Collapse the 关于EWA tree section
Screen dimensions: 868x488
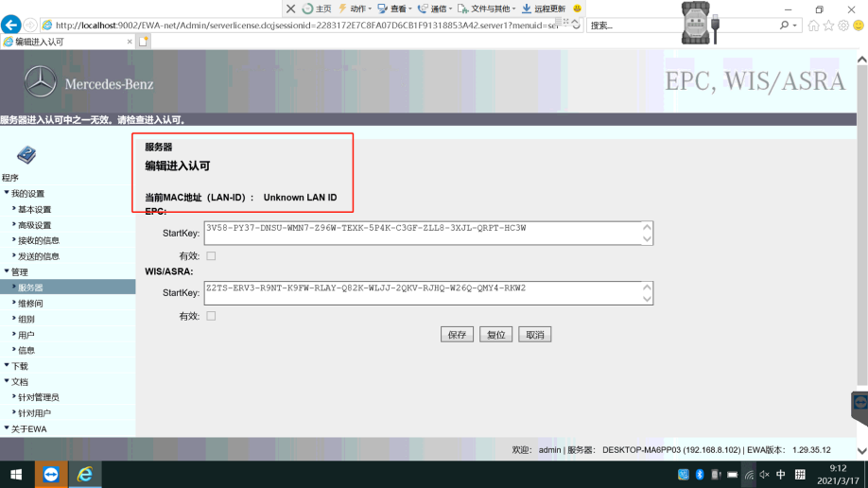point(7,428)
